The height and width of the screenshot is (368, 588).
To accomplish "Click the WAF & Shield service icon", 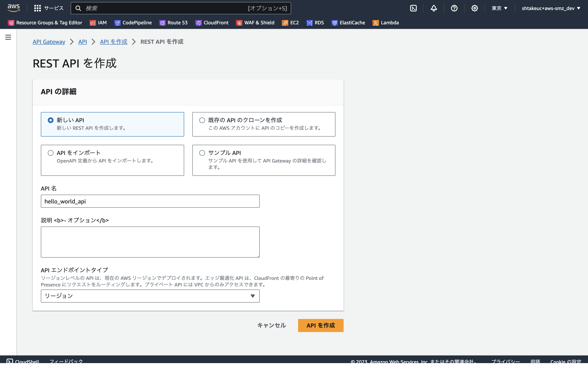I will point(239,23).
